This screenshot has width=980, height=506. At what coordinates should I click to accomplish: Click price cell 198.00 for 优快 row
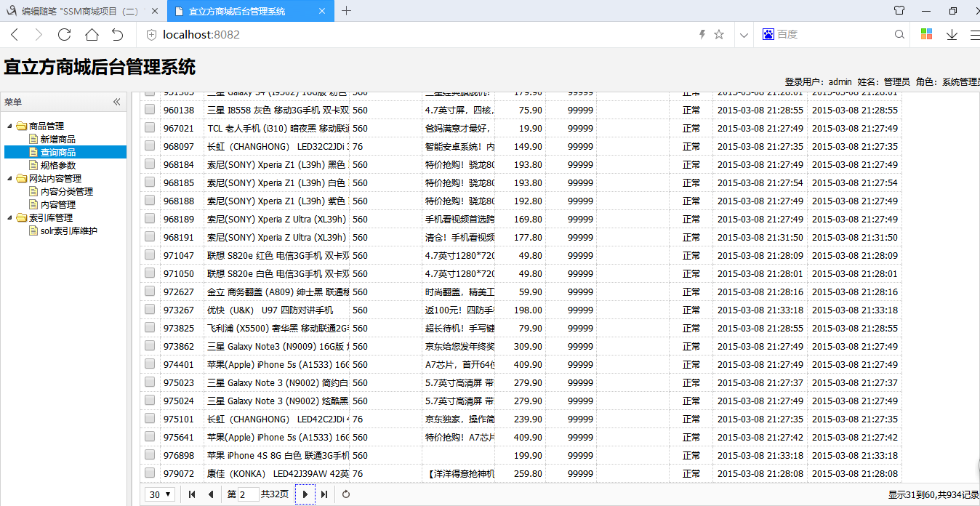coord(520,310)
